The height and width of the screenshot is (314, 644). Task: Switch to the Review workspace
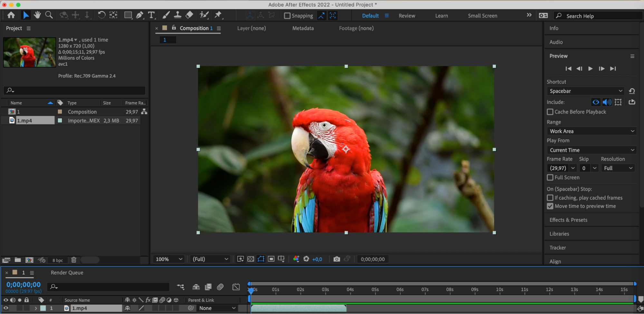click(407, 16)
